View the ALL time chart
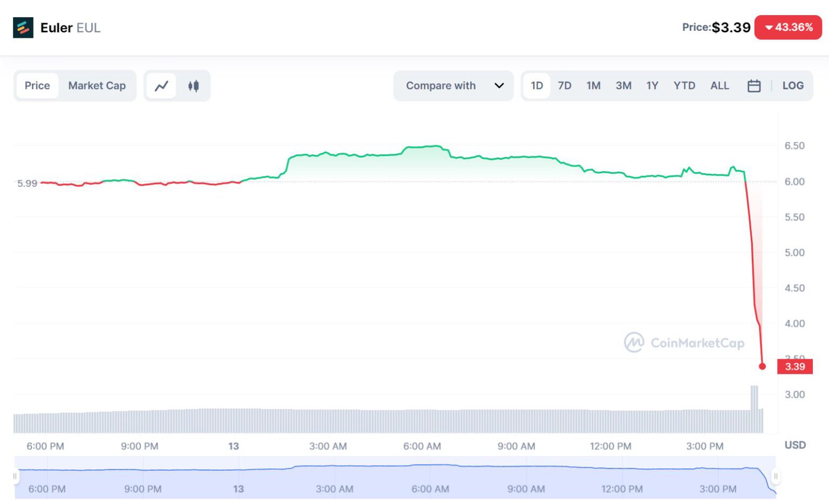The height and width of the screenshot is (504, 829). (719, 85)
